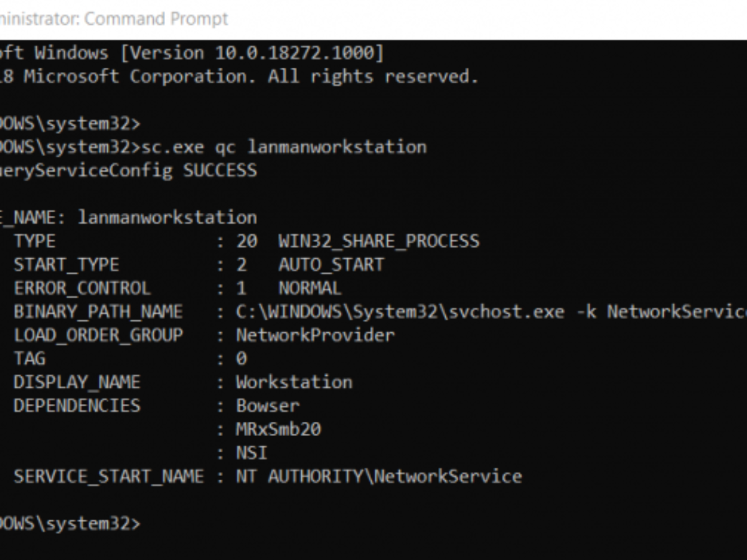Click the TAG value zero
The width and height of the screenshot is (747, 560).
point(242,359)
